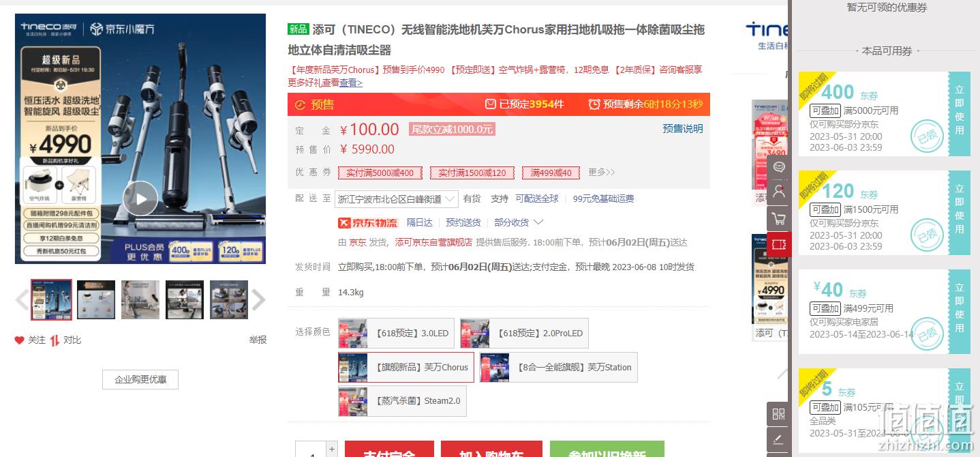
Task: Expand more coupons via 更多>>
Action: click(601, 173)
